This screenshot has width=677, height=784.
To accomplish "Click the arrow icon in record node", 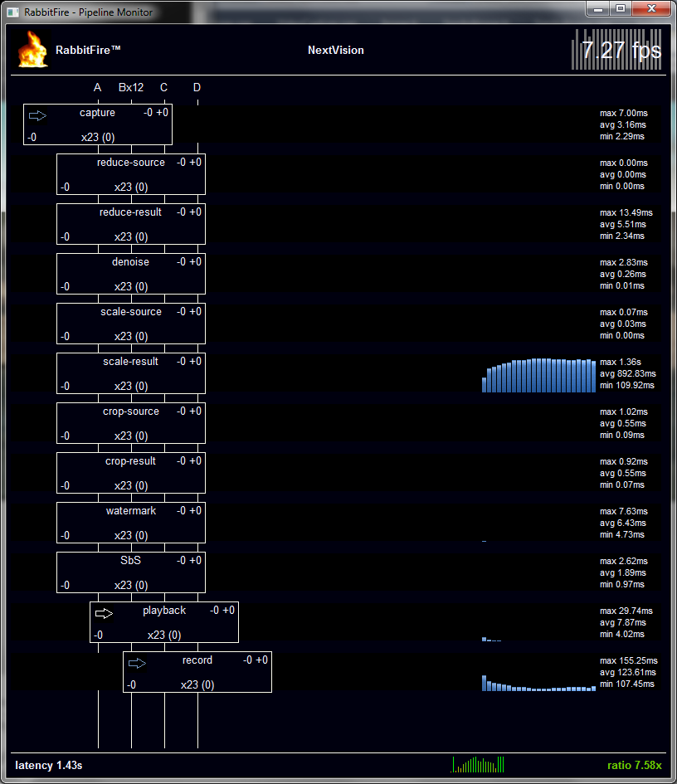I will point(137,663).
